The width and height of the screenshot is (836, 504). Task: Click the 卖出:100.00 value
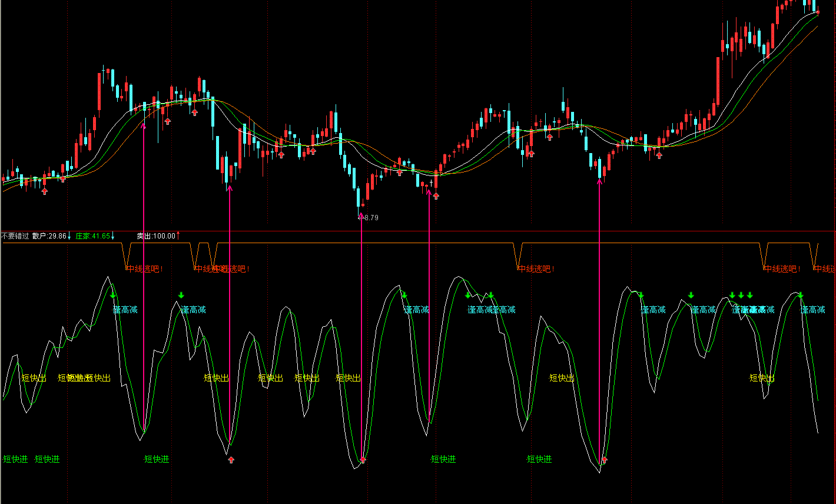point(156,236)
